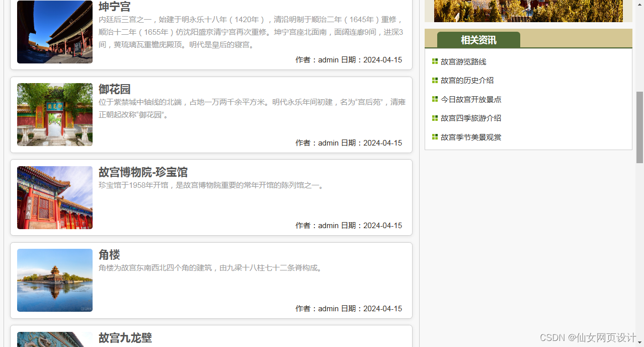The height and width of the screenshot is (347, 644).
Task: Open 故宫的历史介绍 related link
Action: 467,81
